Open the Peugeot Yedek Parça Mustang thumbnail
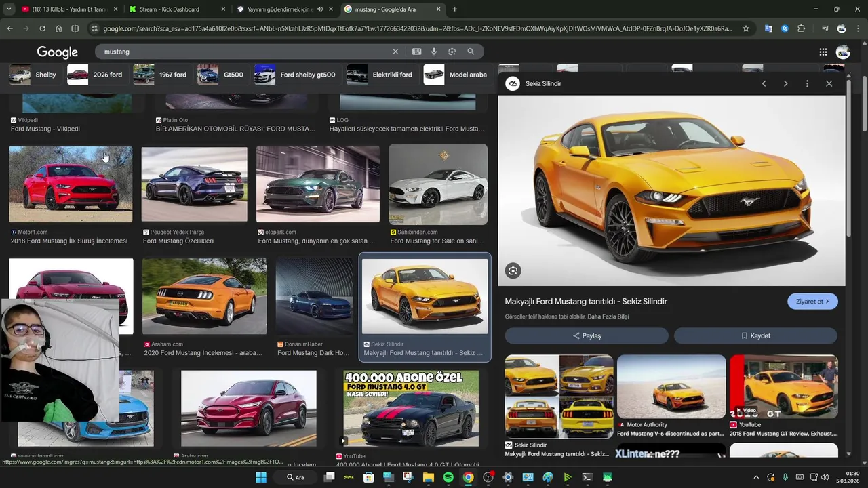This screenshot has width=868, height=488. (195, 184)
